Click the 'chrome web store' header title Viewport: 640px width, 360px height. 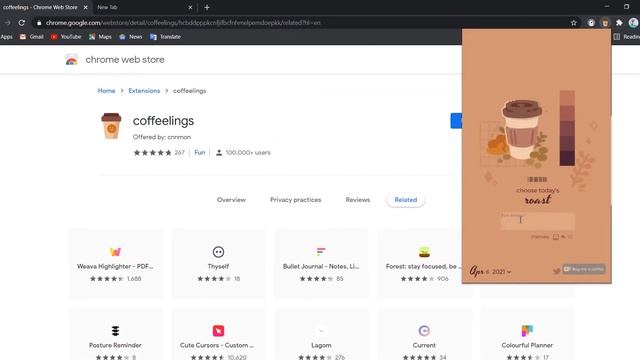click(x=125, y=60)
